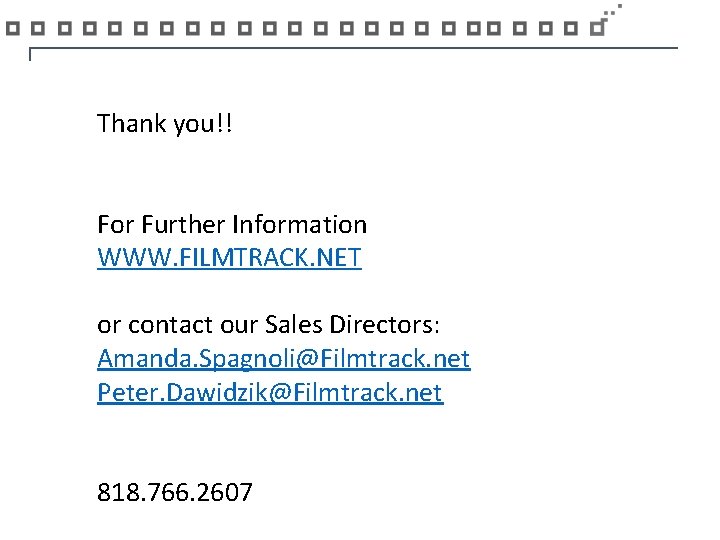The image size is (720, 540).
Task: Open the WWW.FILMTRACK.NET website link
Action: click(x=229, y=258)
